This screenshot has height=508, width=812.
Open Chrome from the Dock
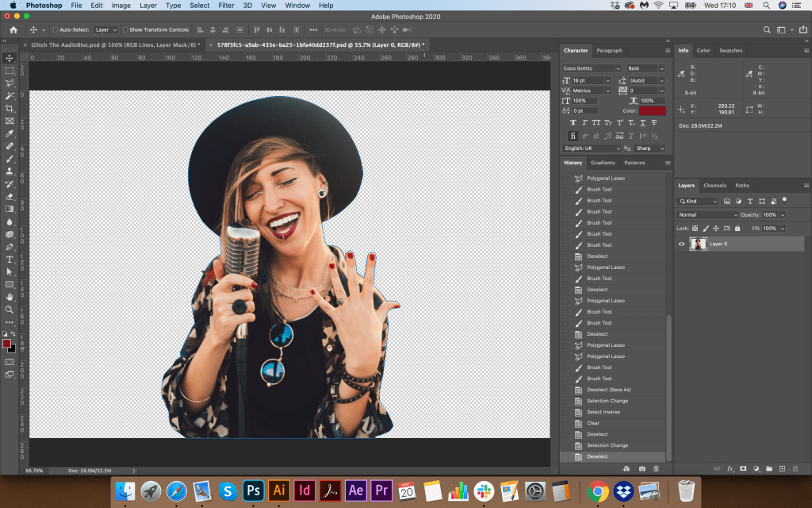[x=597, y=491]
